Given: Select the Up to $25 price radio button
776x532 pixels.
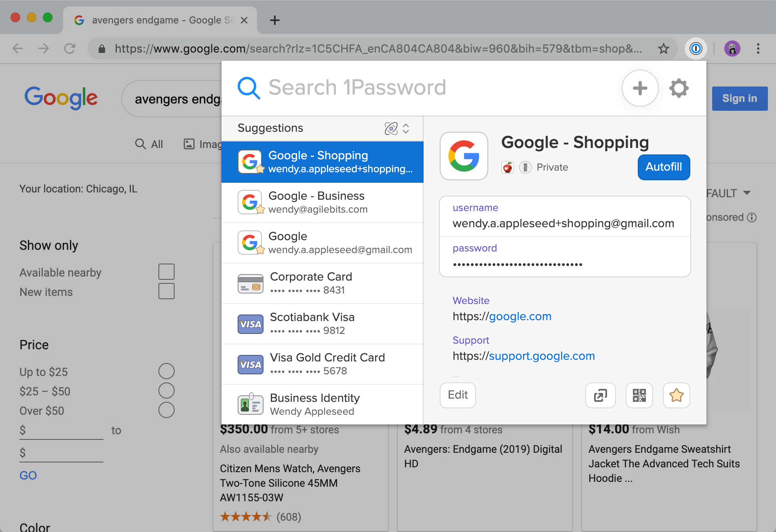Looking at the screenshot, I should [166, 371].
